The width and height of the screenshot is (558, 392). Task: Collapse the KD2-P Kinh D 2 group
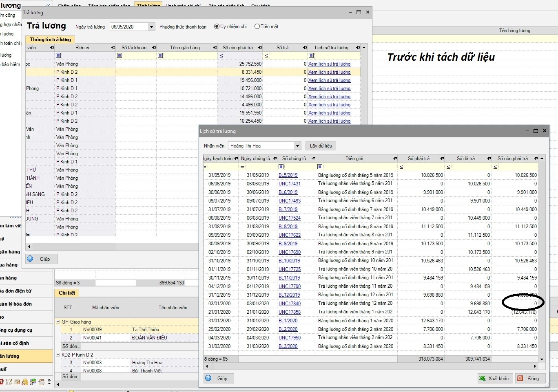tap(58, 355)
